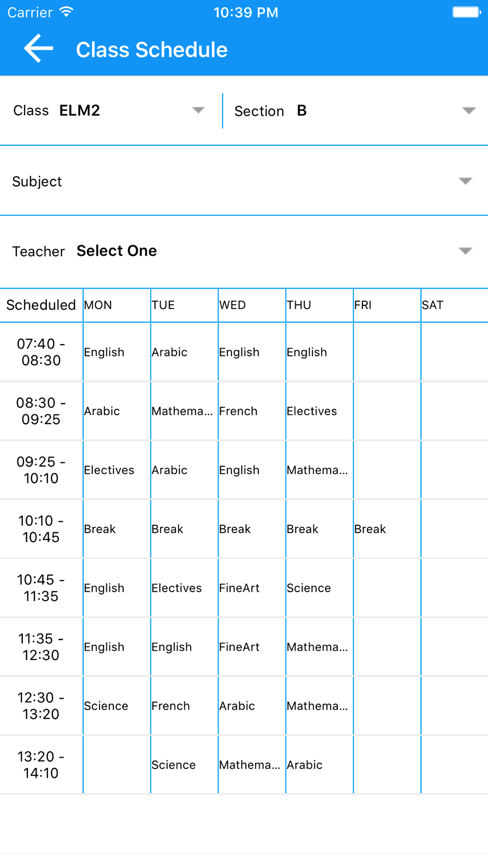The image size is (488, 868).
Task: Tap Monday 07:40 English cell
Action: [117, 352]
